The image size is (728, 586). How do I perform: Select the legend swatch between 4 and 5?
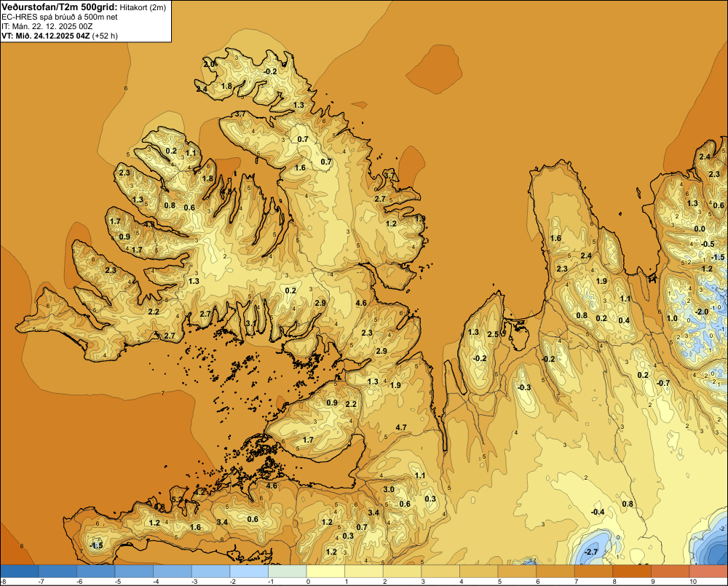(479, 571)
